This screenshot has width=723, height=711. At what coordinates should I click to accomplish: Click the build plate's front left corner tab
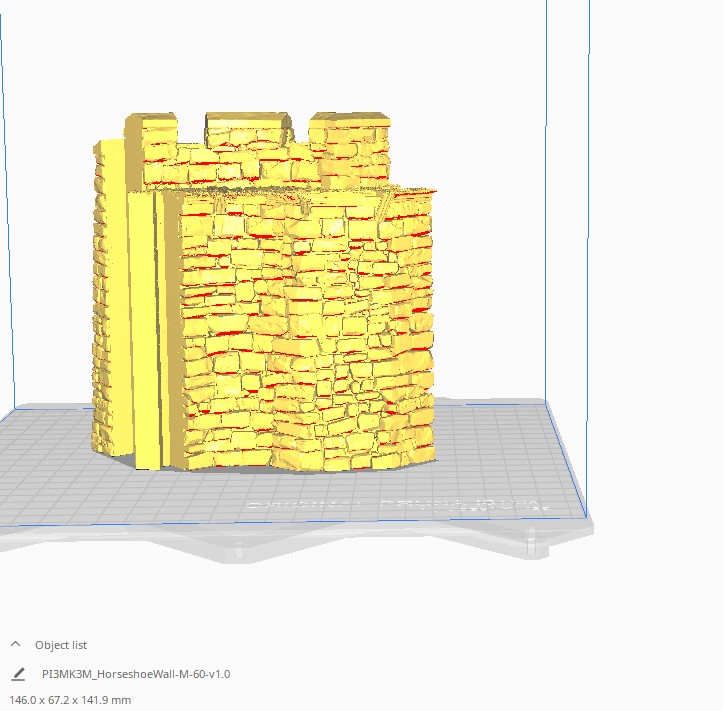point(238,551)
